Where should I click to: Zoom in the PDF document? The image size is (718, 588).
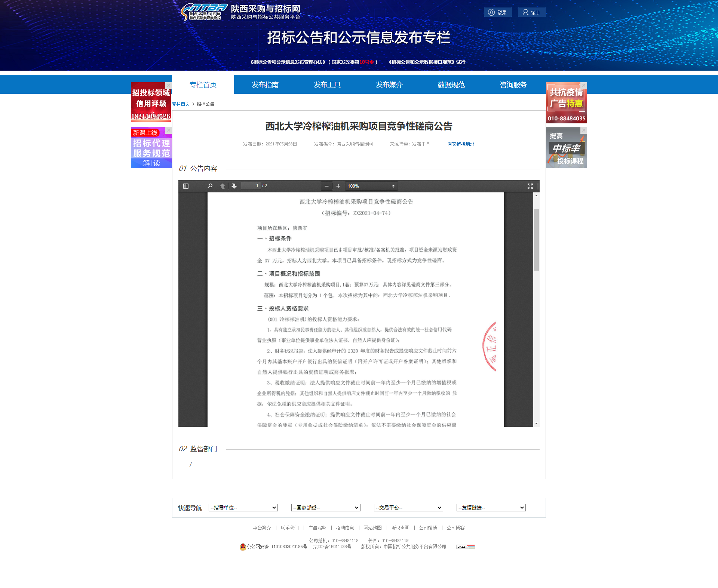tap(338, 186)
